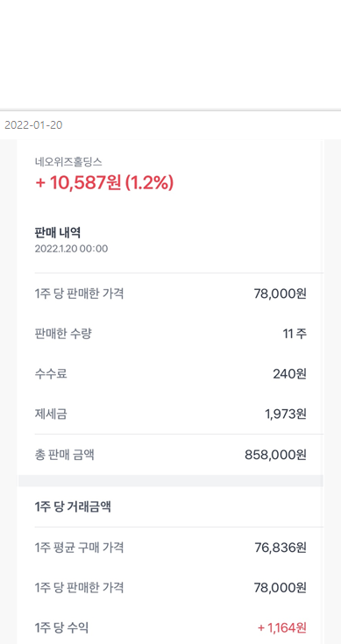Click 78,000원 under 1주 당 거래금액 section
The height and width of the screenshot is (644, 341).
281,588
